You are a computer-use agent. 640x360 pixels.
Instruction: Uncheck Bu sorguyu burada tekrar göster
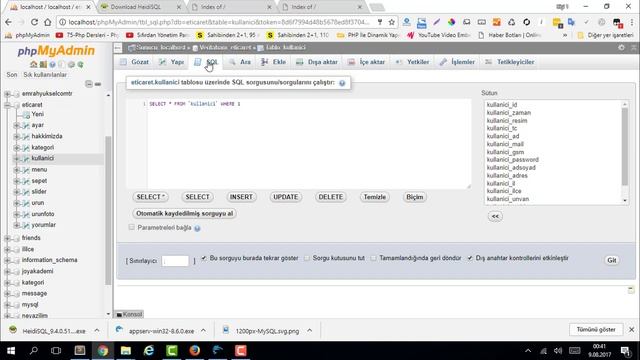tap(204, 258)
